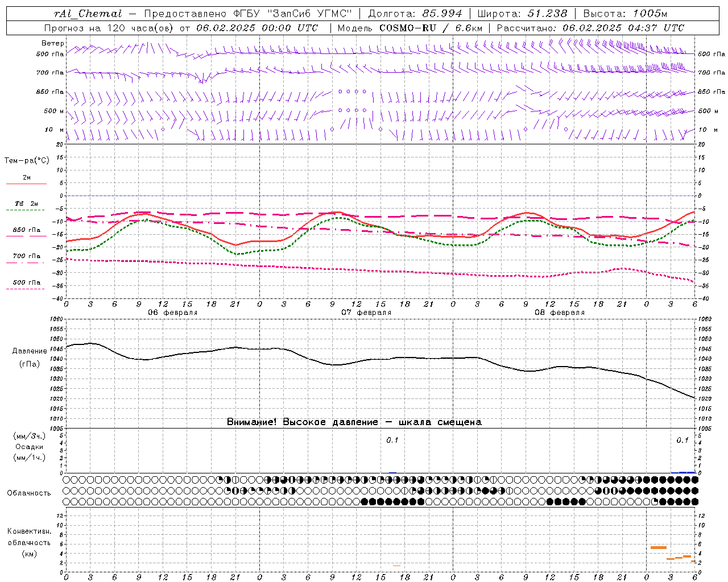Screen dimensions: 728x582
Task: Click the Высота 1005м header field
Action: 625,13
